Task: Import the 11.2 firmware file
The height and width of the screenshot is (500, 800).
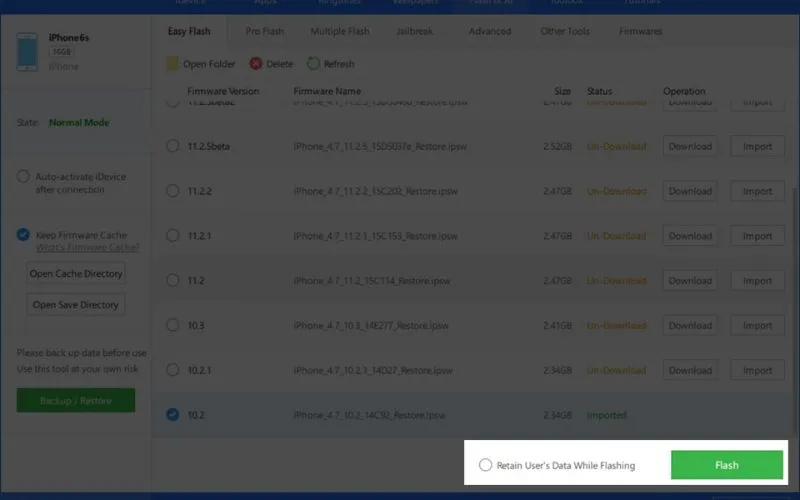Action: (757, 280)
